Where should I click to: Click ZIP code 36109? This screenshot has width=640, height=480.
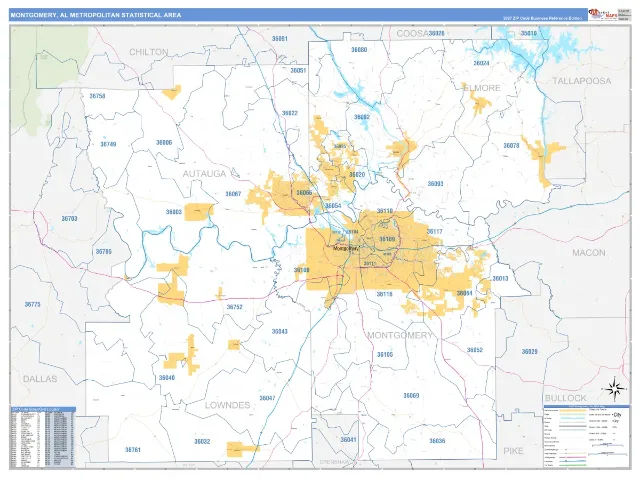point(387,239)
